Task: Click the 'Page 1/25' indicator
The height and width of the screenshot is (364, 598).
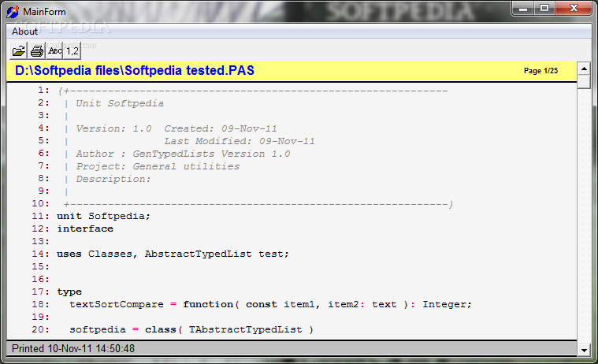Action: (540, 71)
